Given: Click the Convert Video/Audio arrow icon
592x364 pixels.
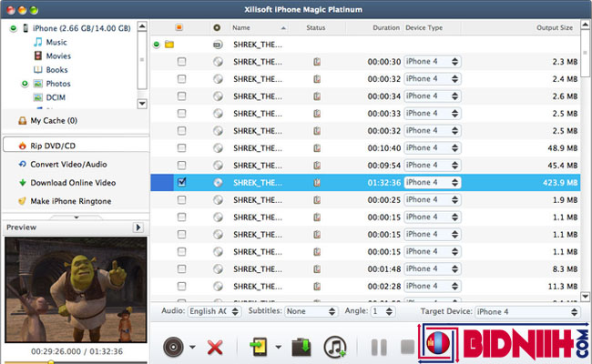Looking at the screenshot, I should [x=22, y=164].
